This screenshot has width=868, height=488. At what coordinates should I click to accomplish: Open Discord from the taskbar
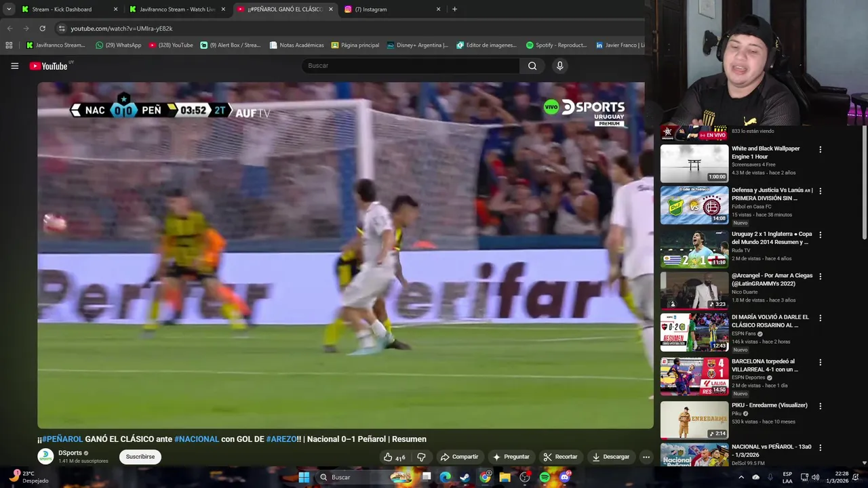coord(565,477)
